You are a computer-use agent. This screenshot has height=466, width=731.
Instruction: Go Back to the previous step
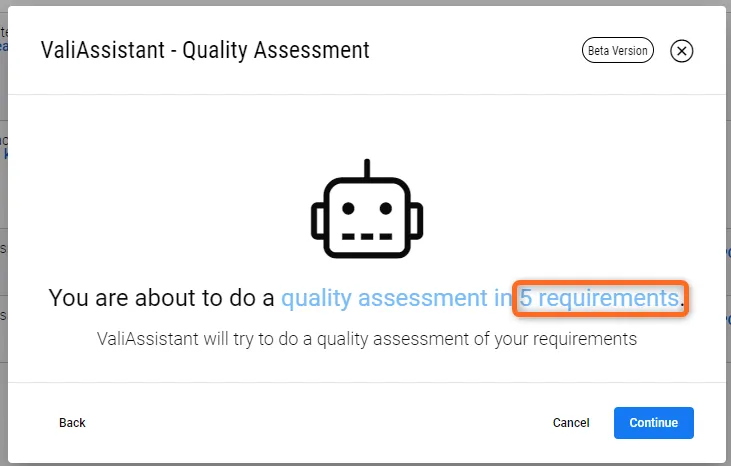pyautogui.click(x=72, y=423)
